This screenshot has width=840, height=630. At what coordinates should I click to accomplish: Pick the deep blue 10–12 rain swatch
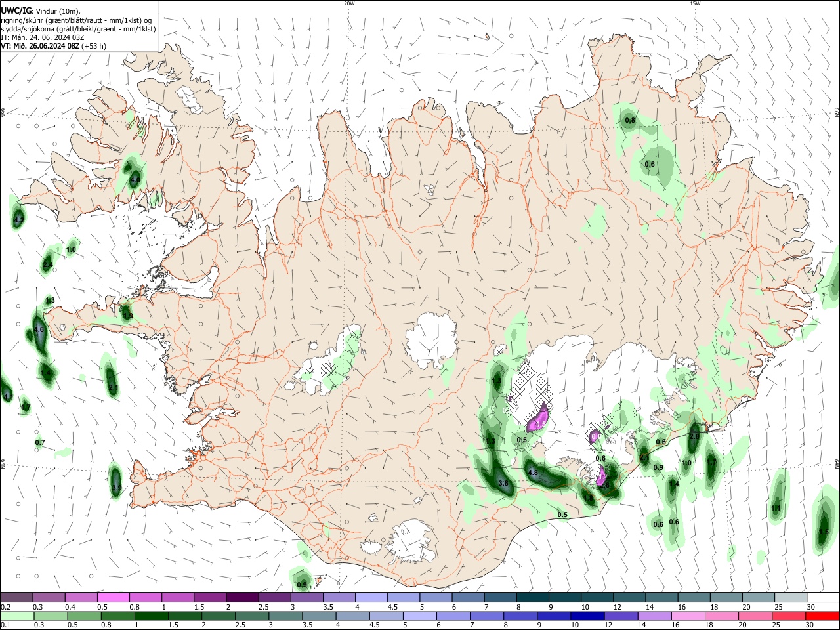(587, 616)
